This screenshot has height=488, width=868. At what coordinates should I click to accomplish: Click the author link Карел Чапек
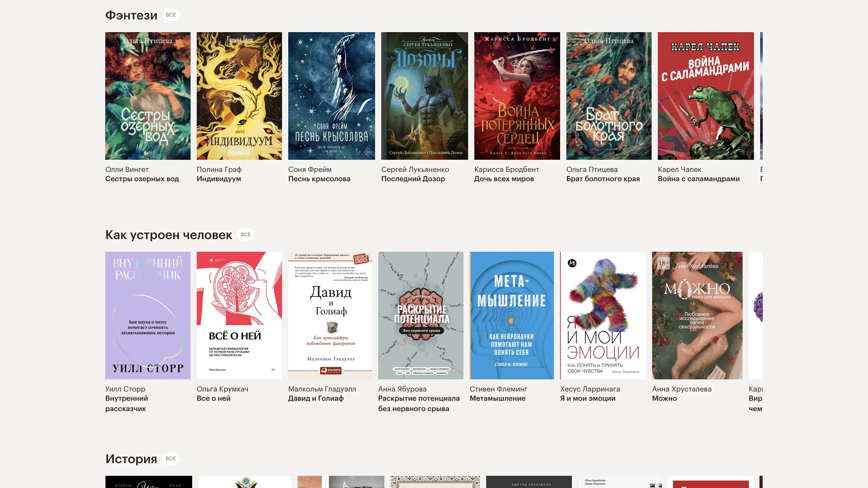coord(679,169)
